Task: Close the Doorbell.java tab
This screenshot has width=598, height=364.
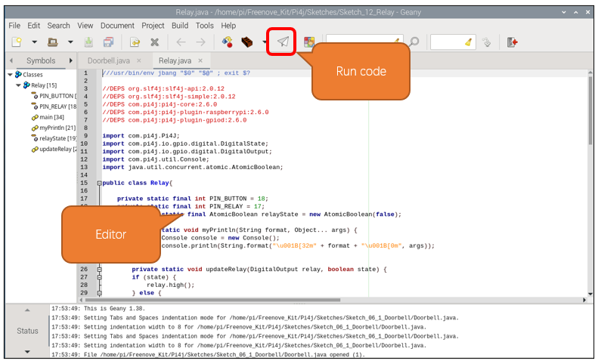Action: coord(139,60)
